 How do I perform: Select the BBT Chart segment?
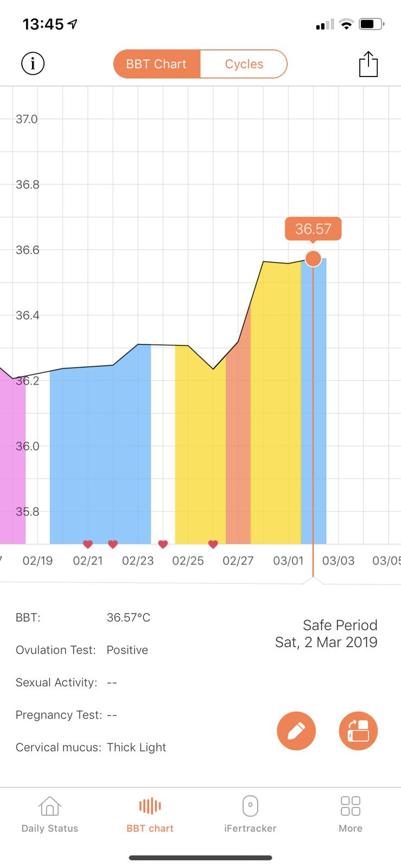[156, 64]
